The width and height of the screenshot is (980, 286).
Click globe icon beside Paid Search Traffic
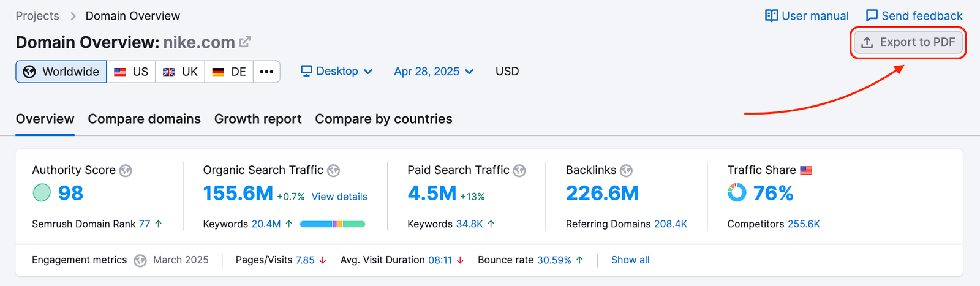pos(519,171)
